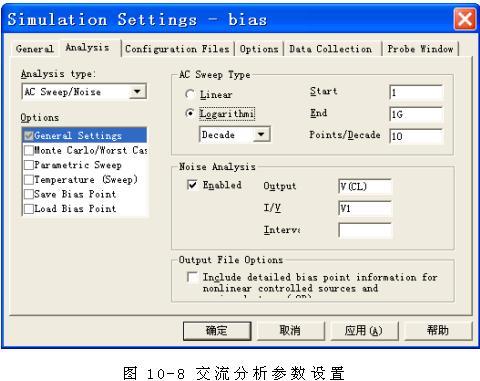Tick the Load Bias Point checkbox
This screenshot has width=480, height=381.
[x=29, y=209]
